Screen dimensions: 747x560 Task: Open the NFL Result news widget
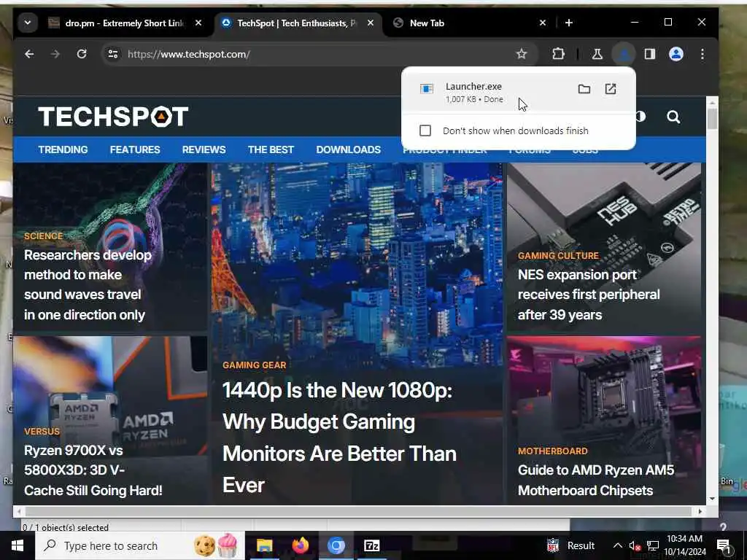point(570,545)
